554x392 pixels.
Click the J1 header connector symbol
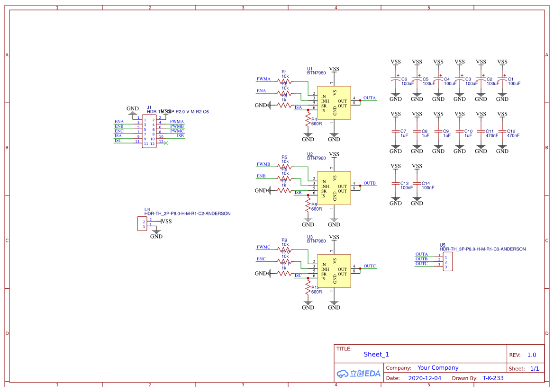click(x=149, y=131)
